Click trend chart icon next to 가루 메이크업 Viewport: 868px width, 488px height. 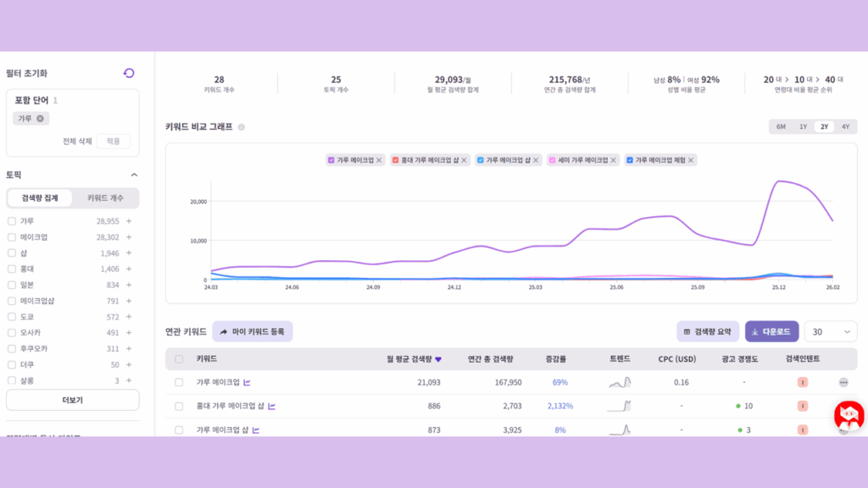(247, 382)
